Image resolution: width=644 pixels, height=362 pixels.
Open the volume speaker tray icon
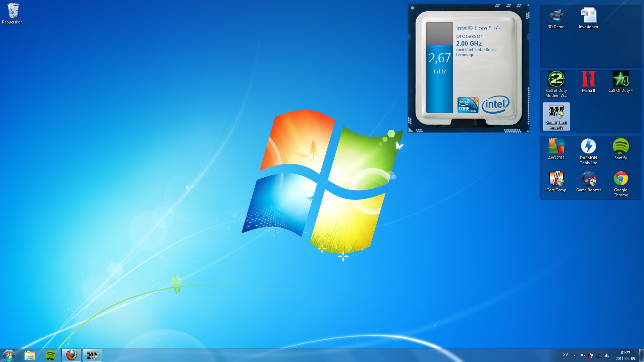click(607, 356)
